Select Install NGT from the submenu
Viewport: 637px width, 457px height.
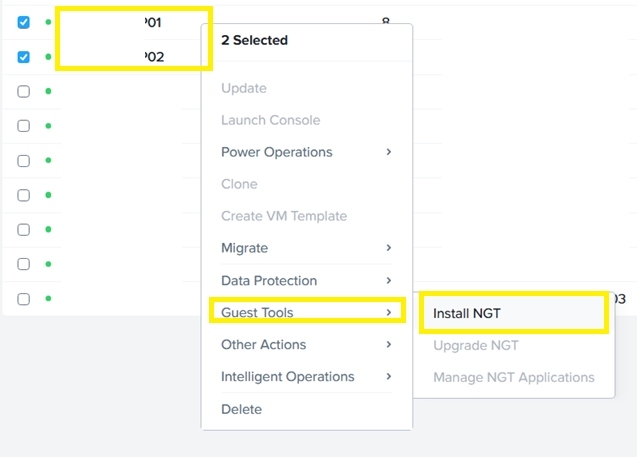467,313
